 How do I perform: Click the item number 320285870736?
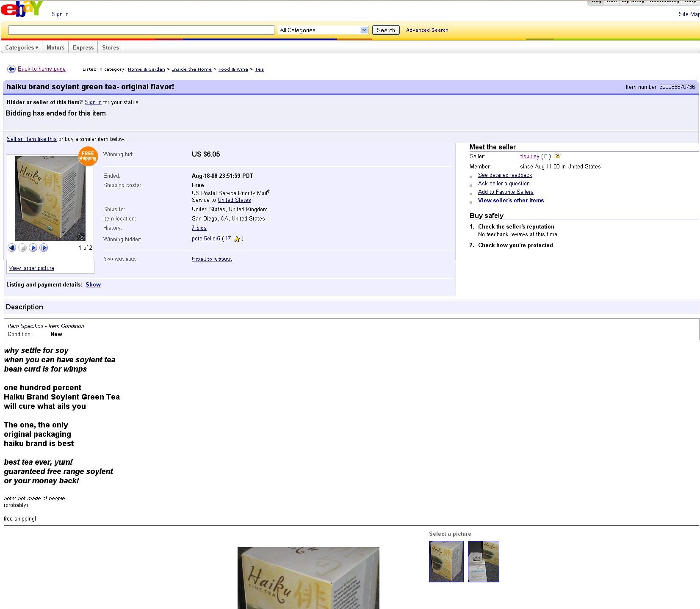[x=677, y=87]
